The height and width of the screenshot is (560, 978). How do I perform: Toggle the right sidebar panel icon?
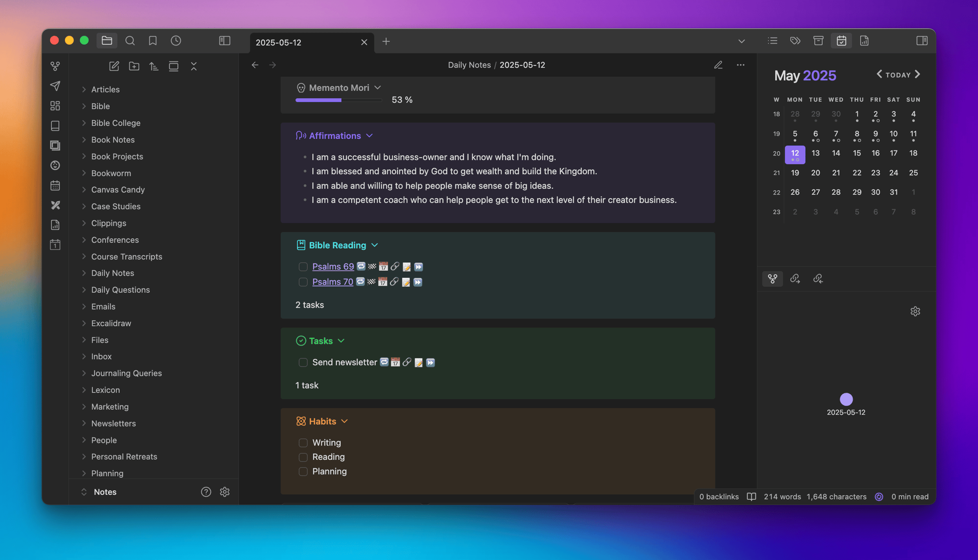point(922,41)
